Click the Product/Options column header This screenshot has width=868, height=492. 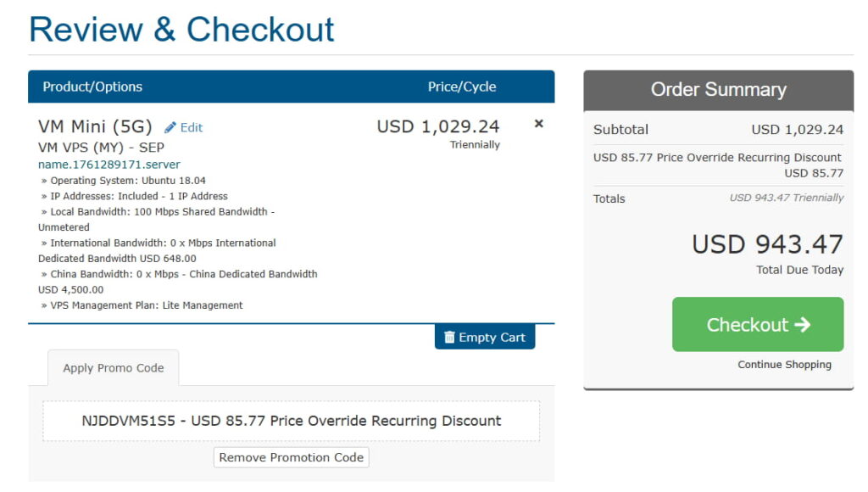pos(92,87)
